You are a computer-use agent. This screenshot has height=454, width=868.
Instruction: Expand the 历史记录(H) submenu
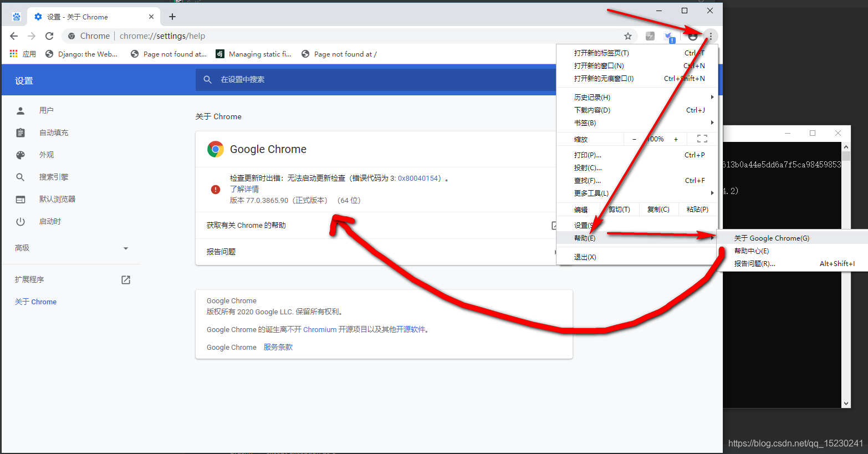point(637,98)
